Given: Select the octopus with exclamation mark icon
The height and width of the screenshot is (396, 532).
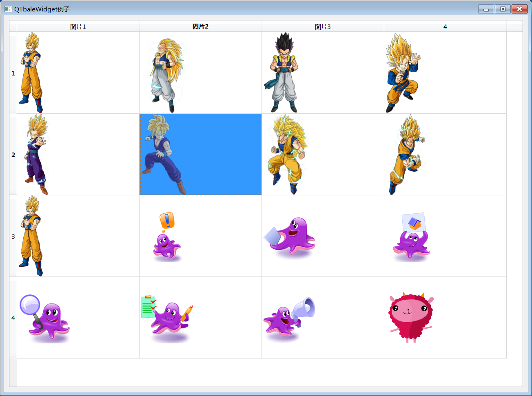Looking at the screenshot, I should (x=166, y=237).
